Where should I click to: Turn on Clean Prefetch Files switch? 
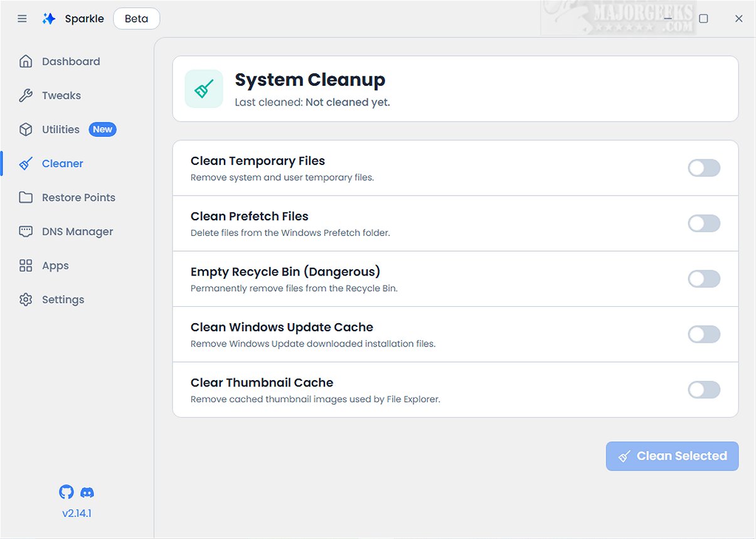(x=704, y=223)
